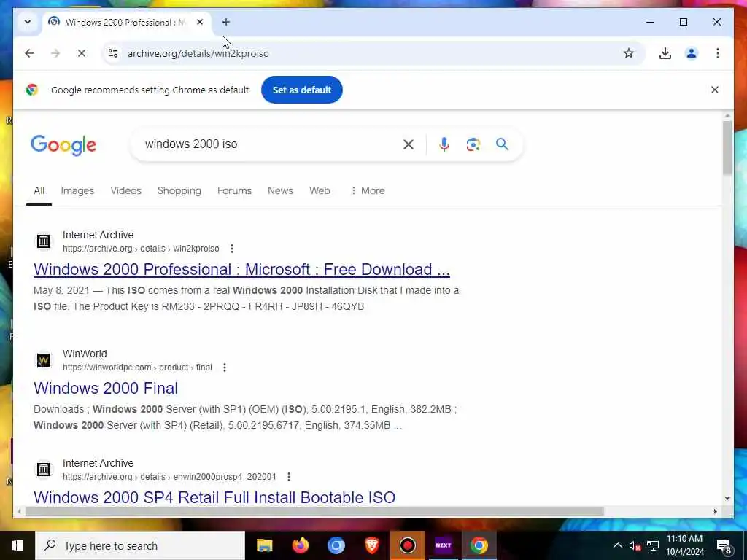747x560 pixels.
Task: Go back to the previous page
Action: click(29, 53)
